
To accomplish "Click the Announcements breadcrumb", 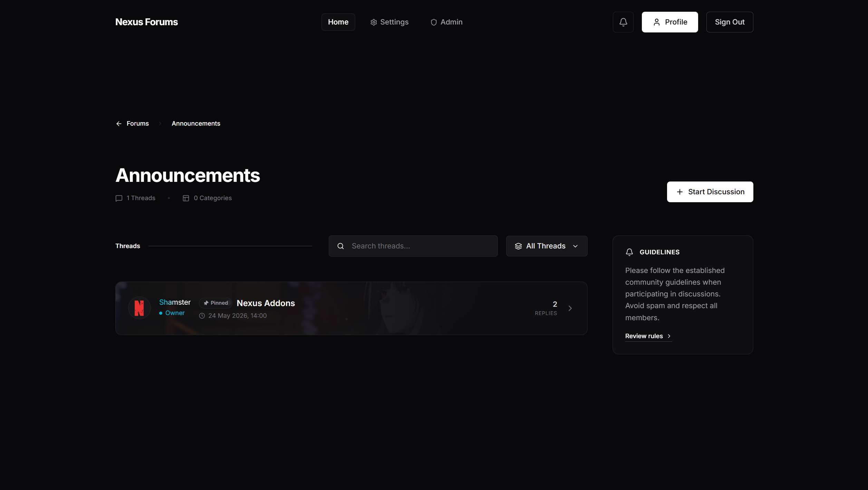I will click(x=196, y=124).
